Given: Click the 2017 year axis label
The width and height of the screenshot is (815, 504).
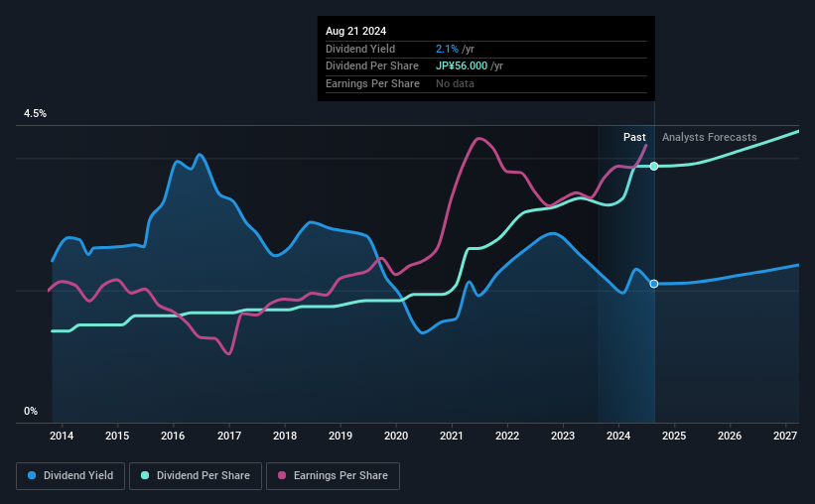Looking at the screenshot, I should [x=228, y=436].
